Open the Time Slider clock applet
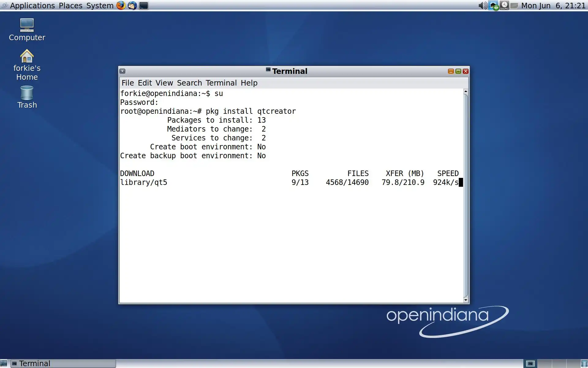This screenshot has height=368, width=588. (504, 6)
